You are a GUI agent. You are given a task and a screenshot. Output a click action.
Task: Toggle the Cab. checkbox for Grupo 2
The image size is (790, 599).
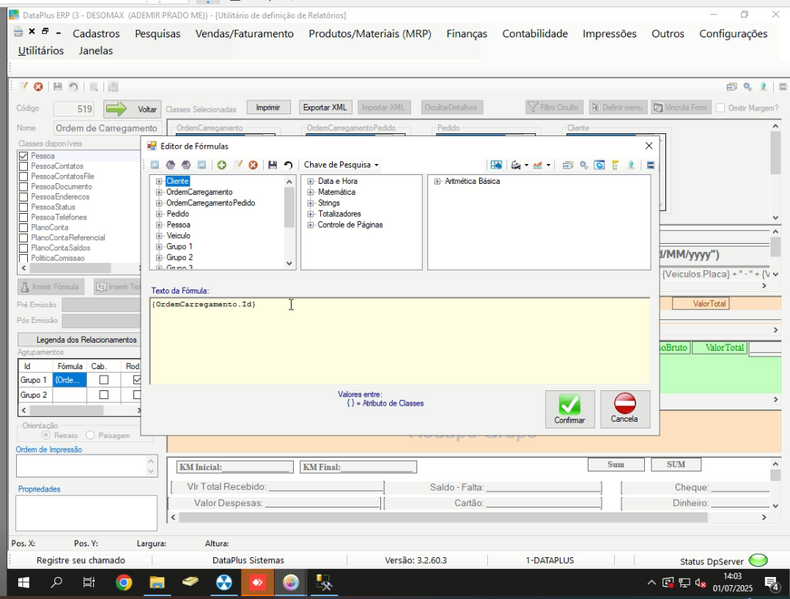coord(104,395)
